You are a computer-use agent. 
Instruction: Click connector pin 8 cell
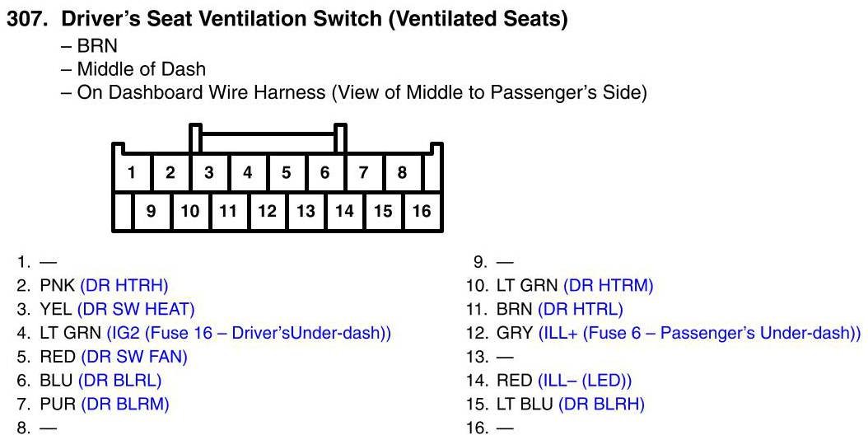(402, 173)
